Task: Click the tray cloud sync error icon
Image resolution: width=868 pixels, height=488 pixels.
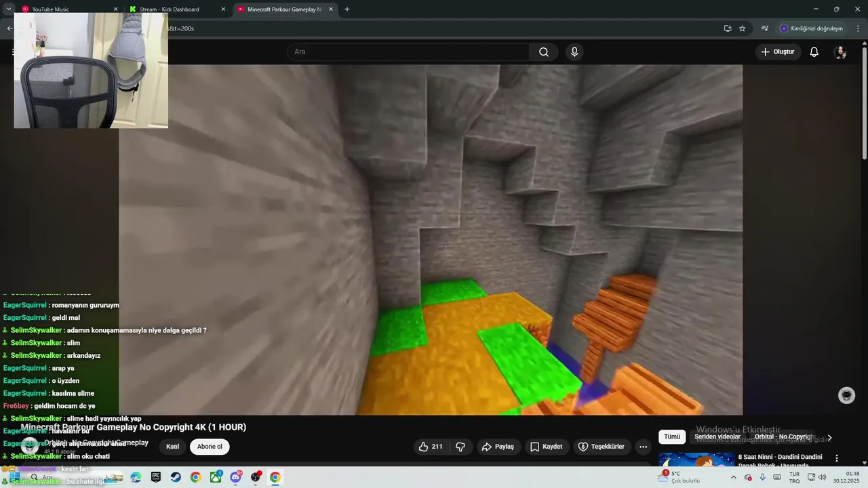Action: [748, 477]
